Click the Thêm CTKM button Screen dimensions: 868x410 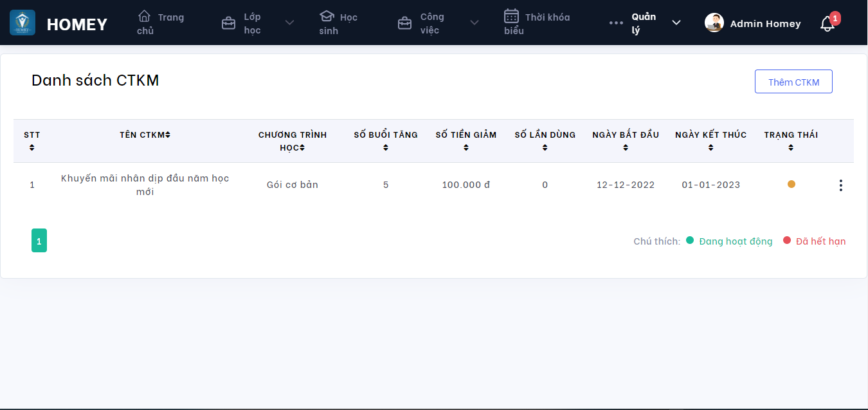point(793,82)
